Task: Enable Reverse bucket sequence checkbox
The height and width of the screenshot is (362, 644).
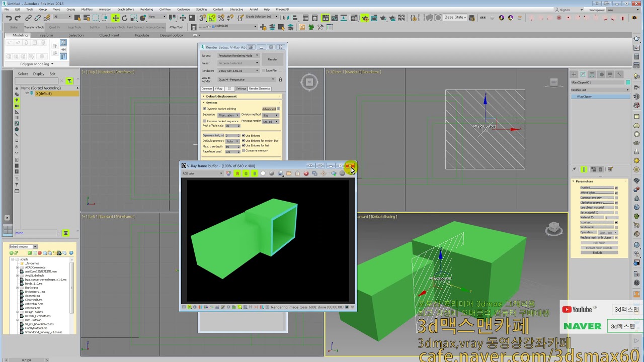Action: (205, 121)
